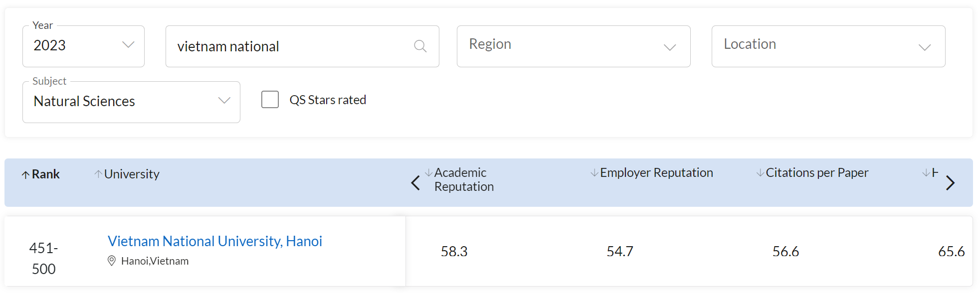Click the Employer Reputation header label
This screenshot has width=980, height=295.
click(x=656, y=173)
